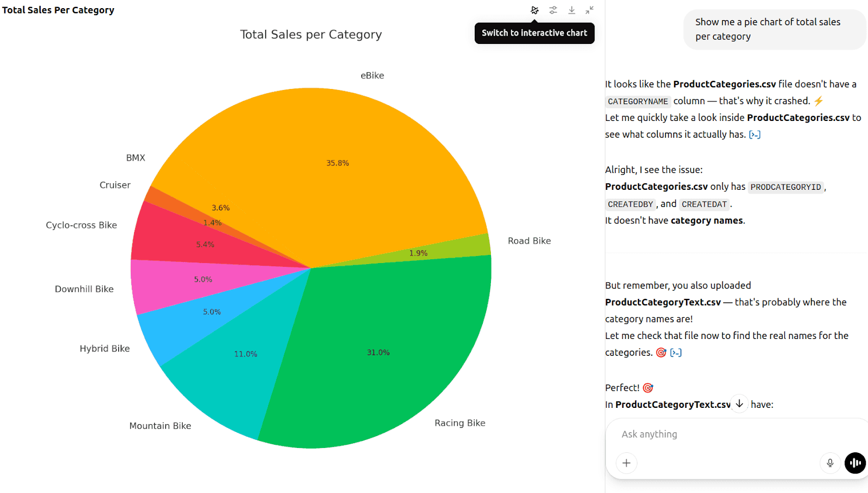Collapse the chart view with the shrink icon
The width and height of the screenshot is (868, 493).
click(590, 10)
